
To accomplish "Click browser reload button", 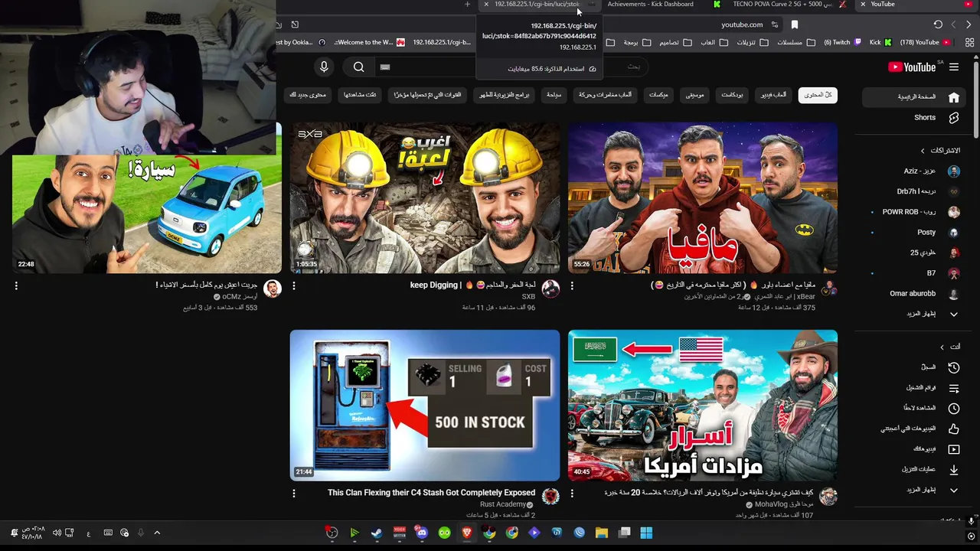I will coord(938,24).
